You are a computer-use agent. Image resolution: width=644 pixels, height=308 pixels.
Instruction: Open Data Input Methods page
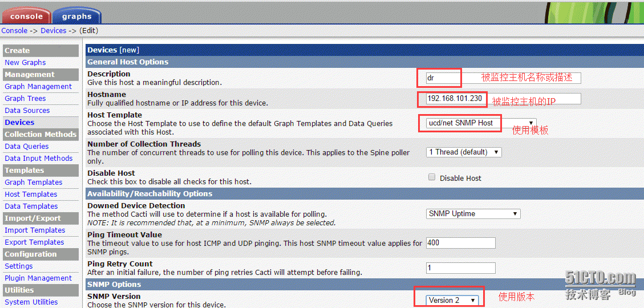(39, 158)
